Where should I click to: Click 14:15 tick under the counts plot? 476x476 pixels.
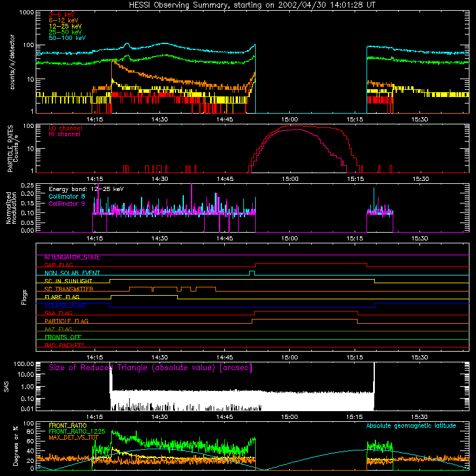click(95, 120)
